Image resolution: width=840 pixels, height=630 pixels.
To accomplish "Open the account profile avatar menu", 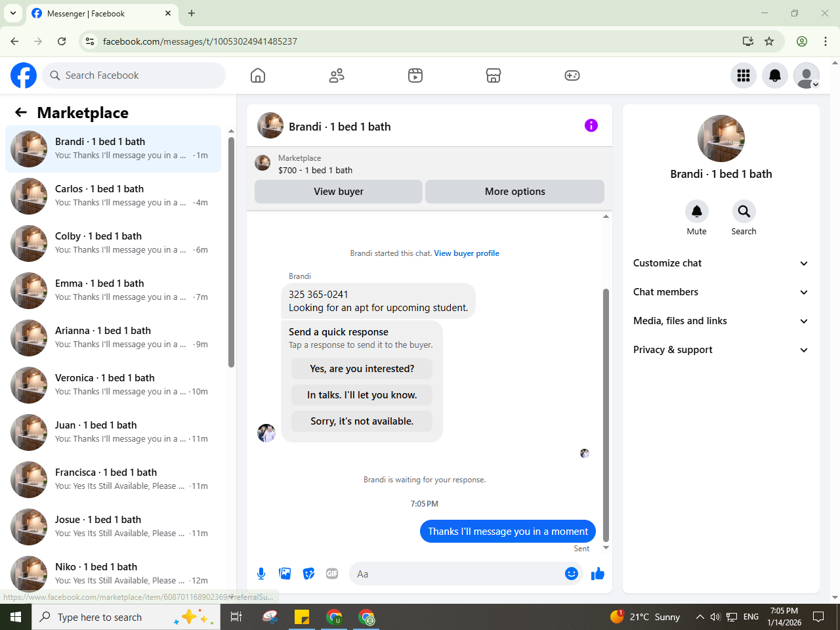I will [x=807, y=75].
